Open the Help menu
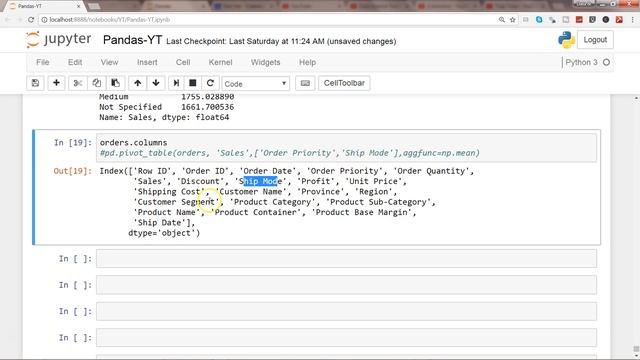This screenshot has height=360, width=640. pyautogui.click(x=307, y=62)
